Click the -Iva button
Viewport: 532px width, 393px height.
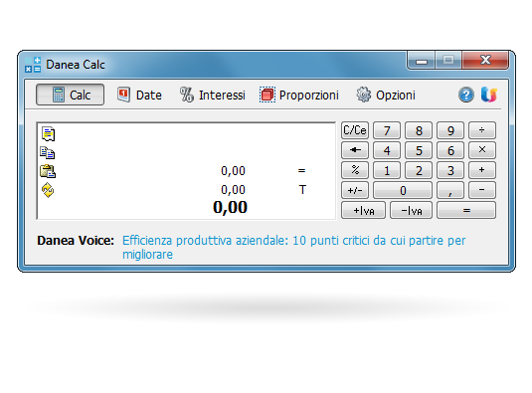412,210
